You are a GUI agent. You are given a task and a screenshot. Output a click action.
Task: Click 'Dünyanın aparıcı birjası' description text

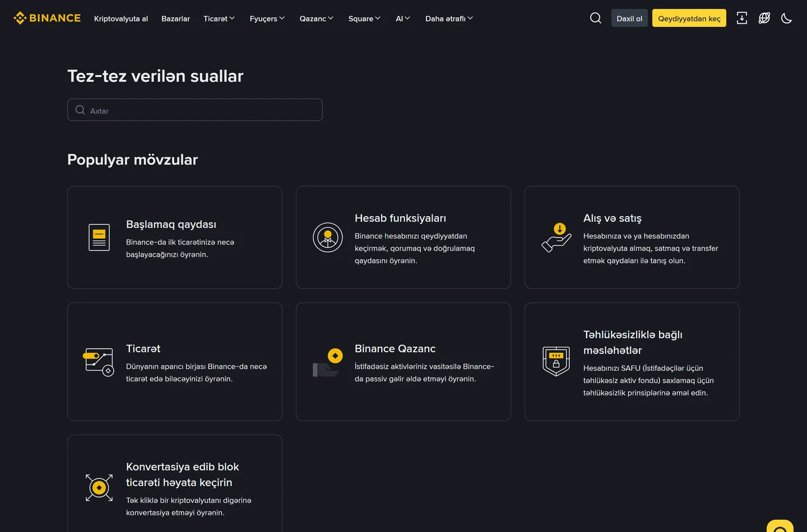pyautogui.click(x=196, y=372)
